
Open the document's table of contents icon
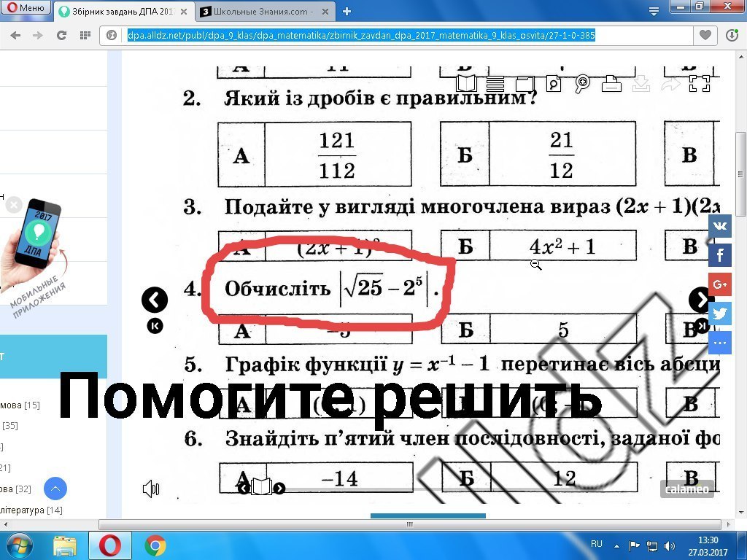(x=495, y=84)
